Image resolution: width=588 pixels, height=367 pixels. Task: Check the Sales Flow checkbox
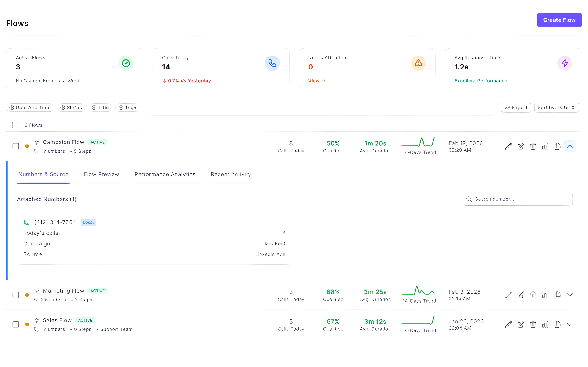[x=15, y=324]
